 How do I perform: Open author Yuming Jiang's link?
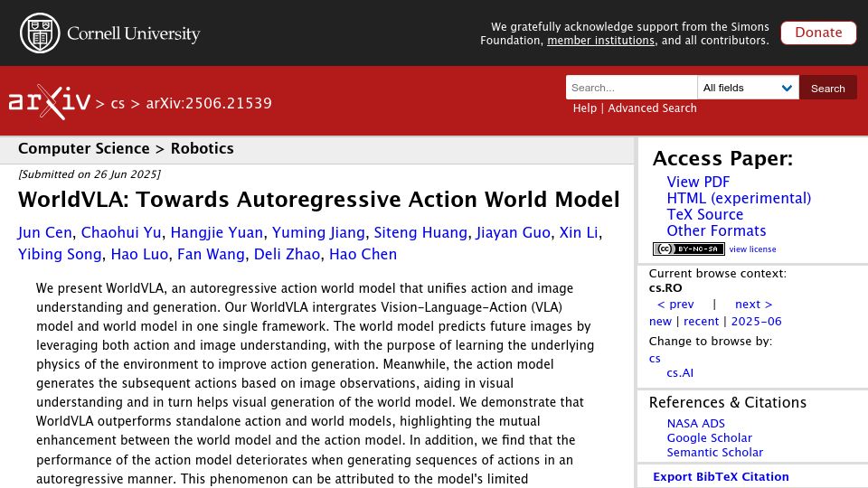[x=318, y=232]
